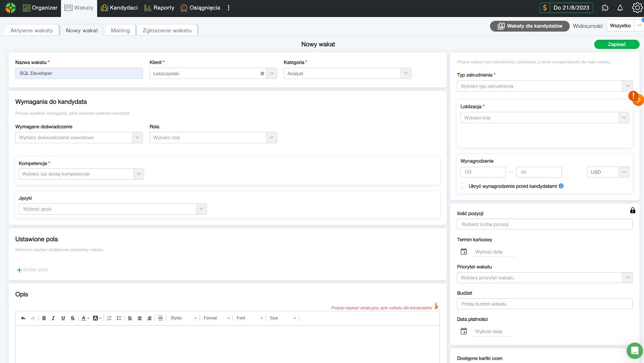Clear the Leszczynski client selection
The height and width of the screenshot is (363, 644).
[x=262, y=74]
